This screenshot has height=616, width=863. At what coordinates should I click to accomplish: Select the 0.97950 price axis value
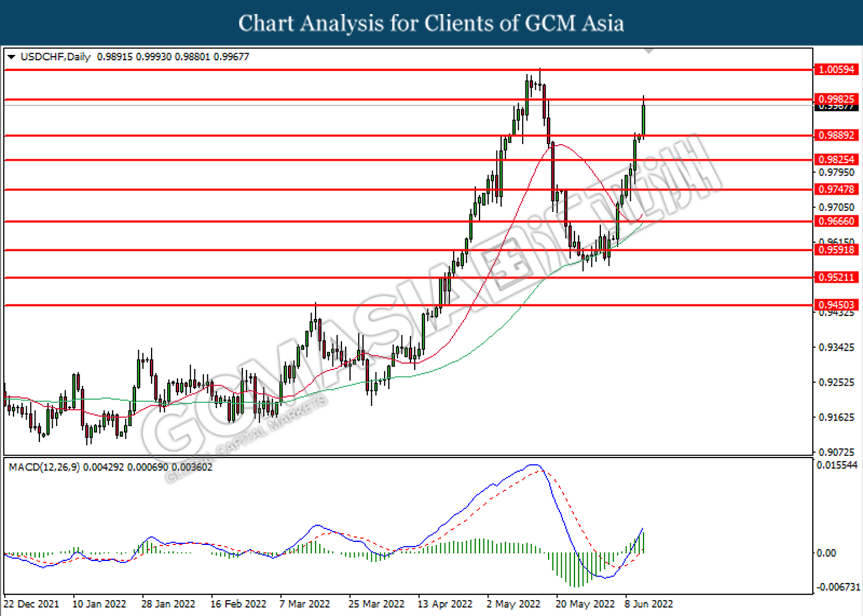point(837,173)
